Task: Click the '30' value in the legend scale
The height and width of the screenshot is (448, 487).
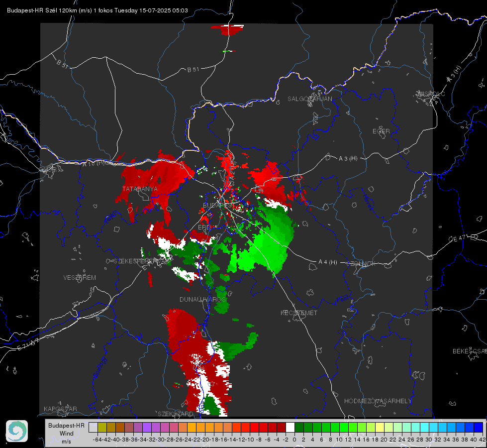Action: [429, 440]
